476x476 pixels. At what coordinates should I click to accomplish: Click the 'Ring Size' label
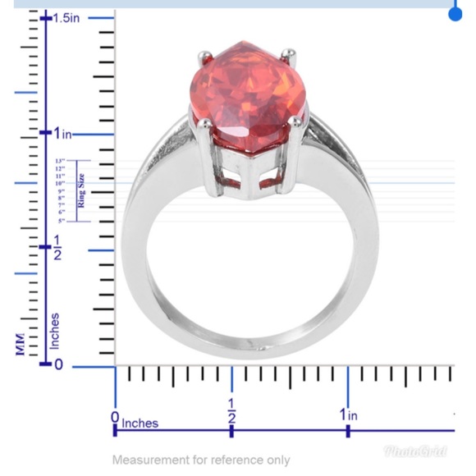click(x=81, y=190)
